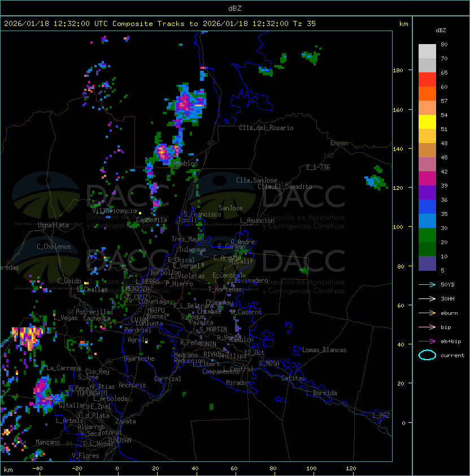Select the 'Manzano' place label
470x476 pixels.
[x=47, y=442]
